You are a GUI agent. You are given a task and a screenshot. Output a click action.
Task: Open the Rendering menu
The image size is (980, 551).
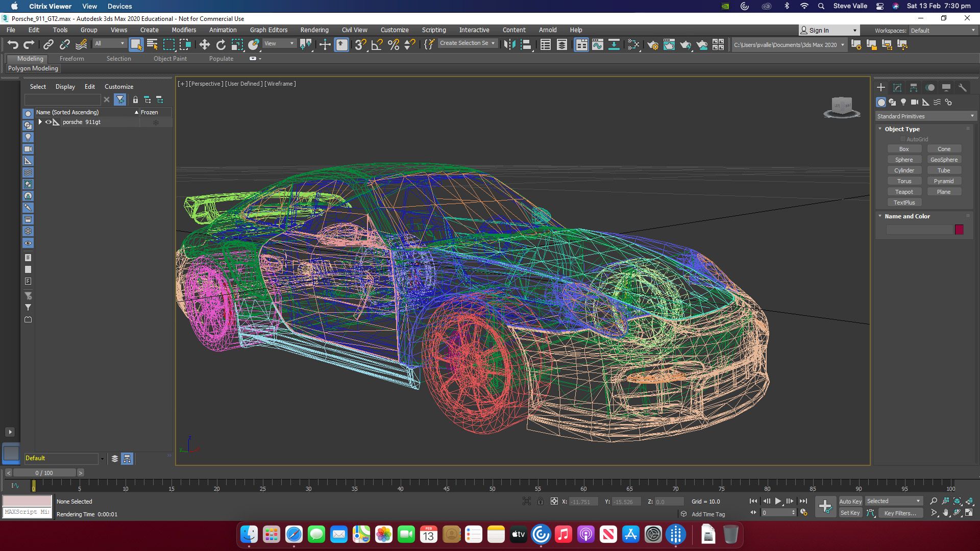pos(314,30)
